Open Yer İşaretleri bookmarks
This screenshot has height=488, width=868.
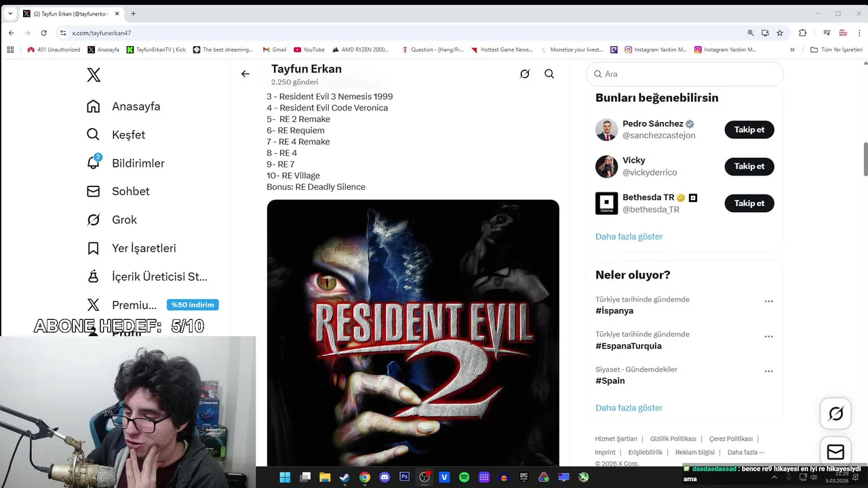tap(131, 248)
